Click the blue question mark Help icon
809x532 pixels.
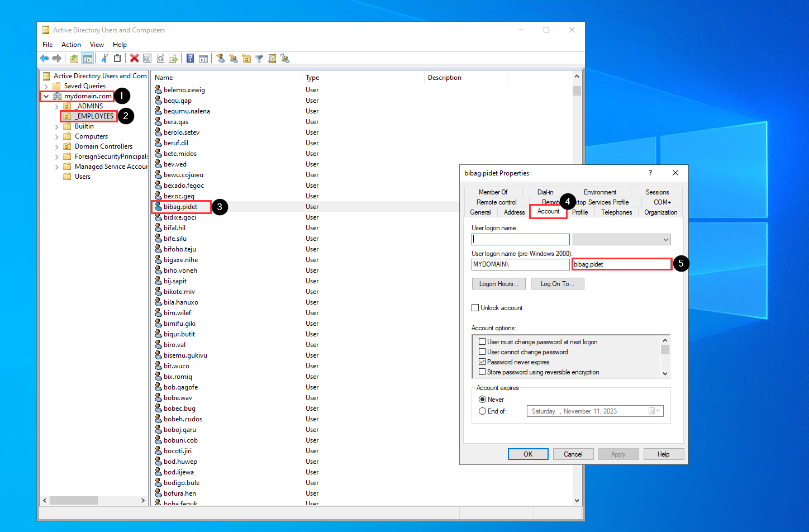point(190,58)
